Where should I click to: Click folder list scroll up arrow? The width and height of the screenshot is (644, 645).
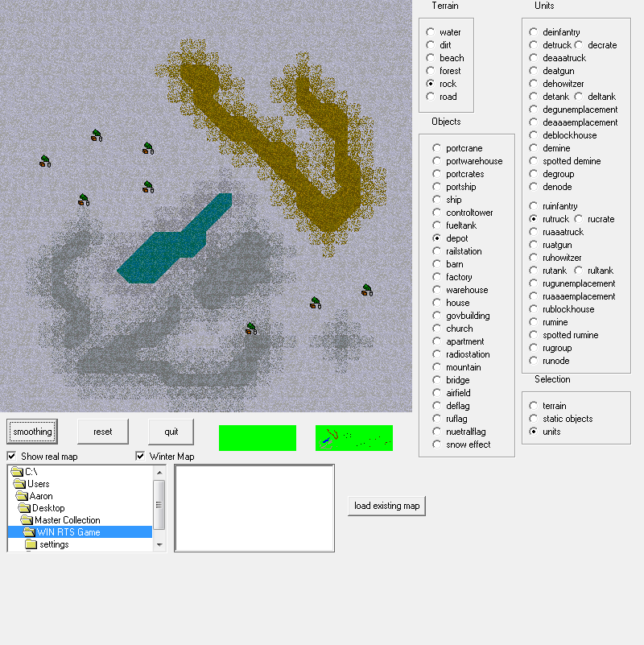(159, 473)
